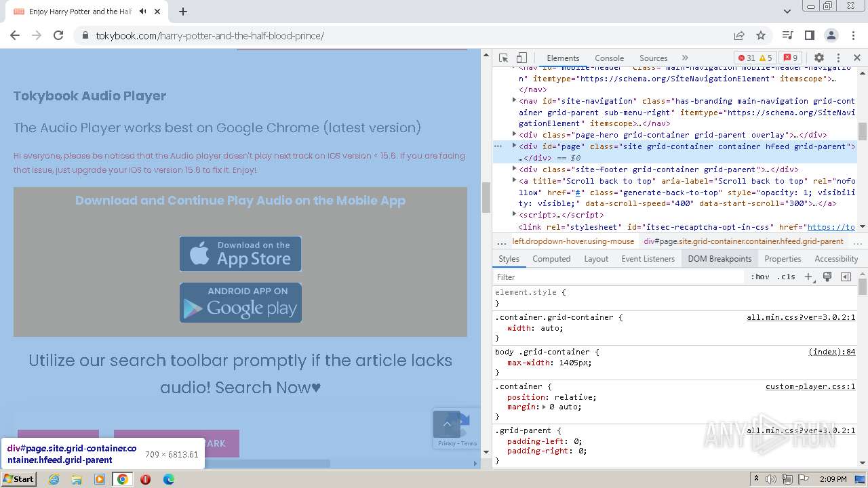
Task: Open the media control icon in toolbar
Action: click(x=787, y=35)
